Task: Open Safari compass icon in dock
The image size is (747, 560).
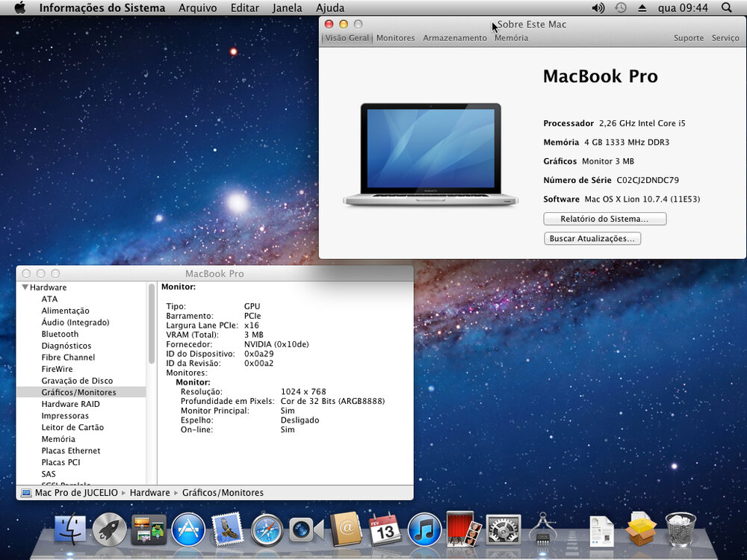Action: pyautogui.click(x=267, y=529)
